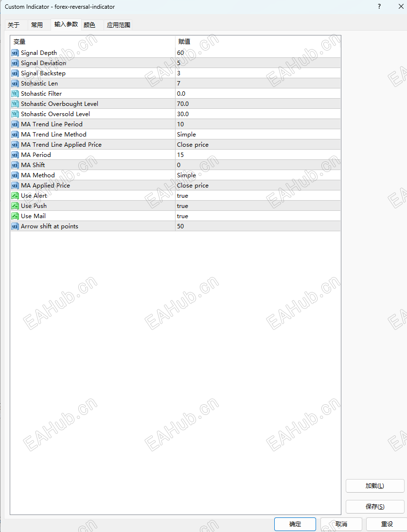Viewport: 407px width, 532px height.
Task: Click the 加载(L) button
Action: click(375, 486)
